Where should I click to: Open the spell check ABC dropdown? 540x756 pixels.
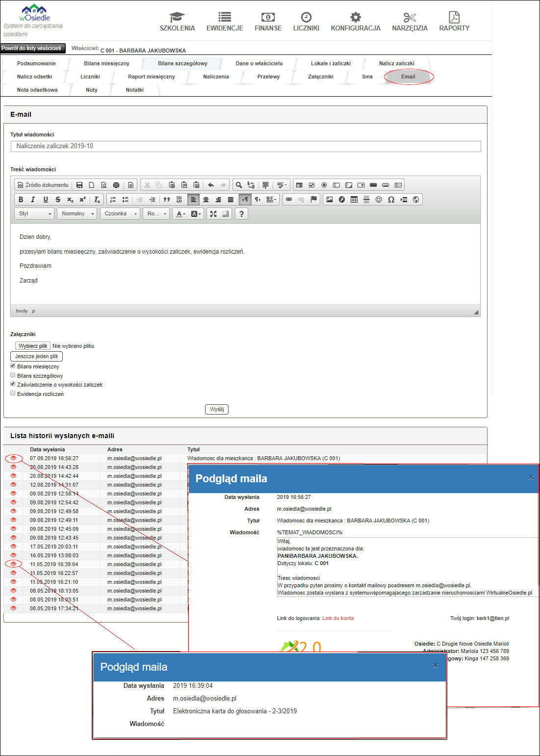282,185
